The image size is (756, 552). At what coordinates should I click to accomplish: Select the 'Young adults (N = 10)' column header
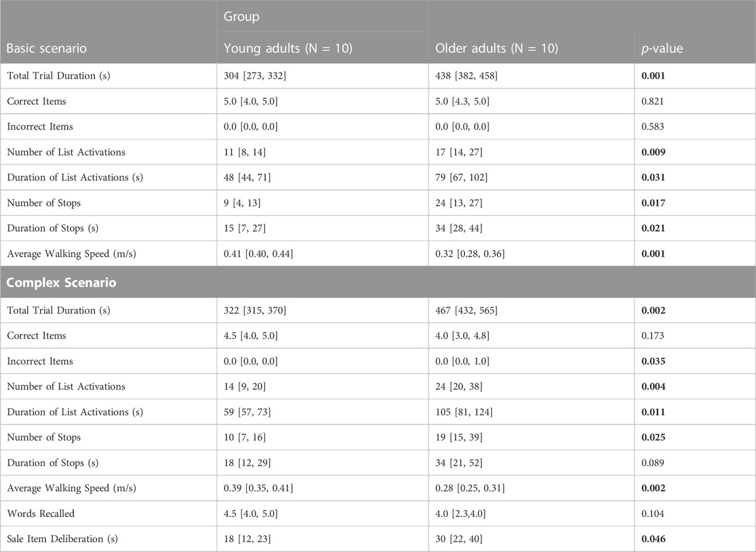(x=288, y=48)
